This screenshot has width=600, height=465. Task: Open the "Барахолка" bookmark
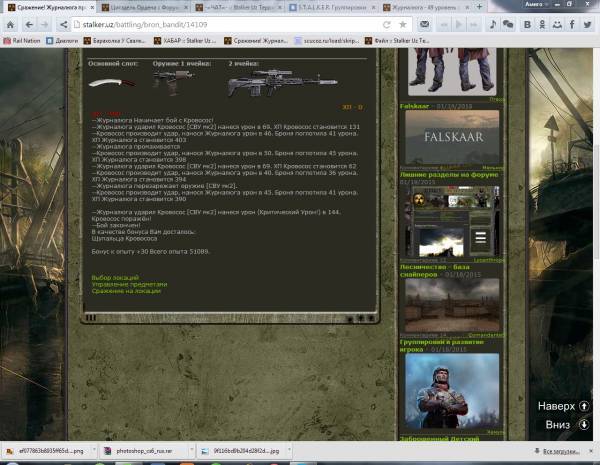point(115,41)
